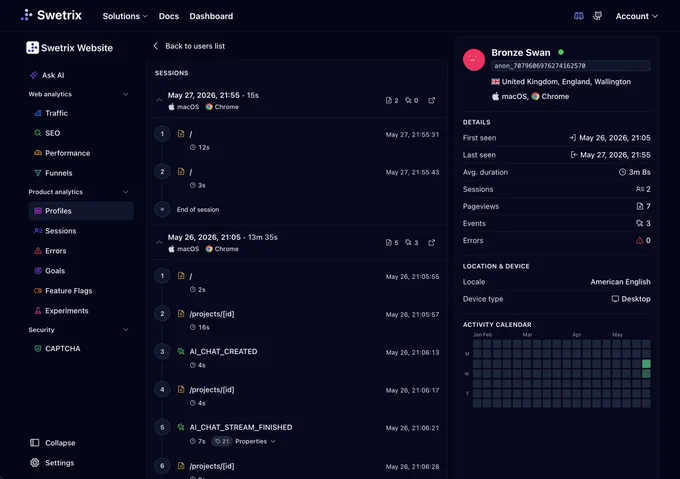Open the Discord icon link in header
This screenshot has width=680, height=479.
579,16
